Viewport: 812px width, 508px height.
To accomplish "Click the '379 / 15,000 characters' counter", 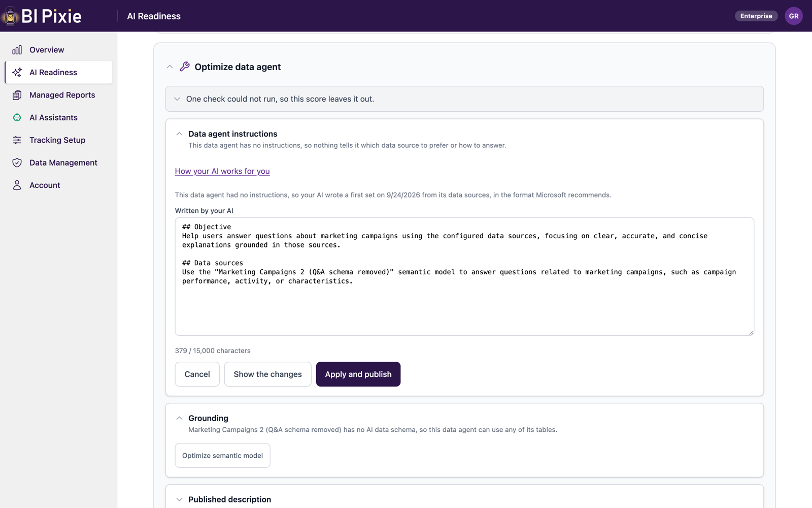I will (213, 351).
